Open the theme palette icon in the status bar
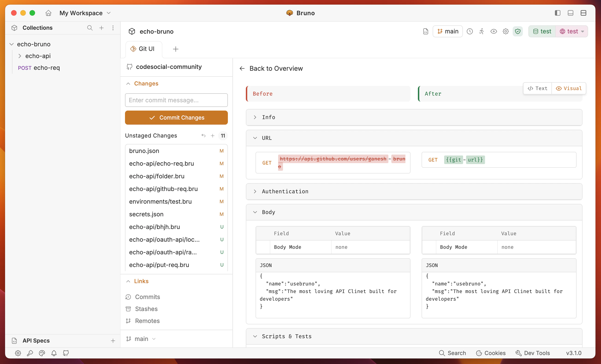601x364 pixels. click(42, 353)
